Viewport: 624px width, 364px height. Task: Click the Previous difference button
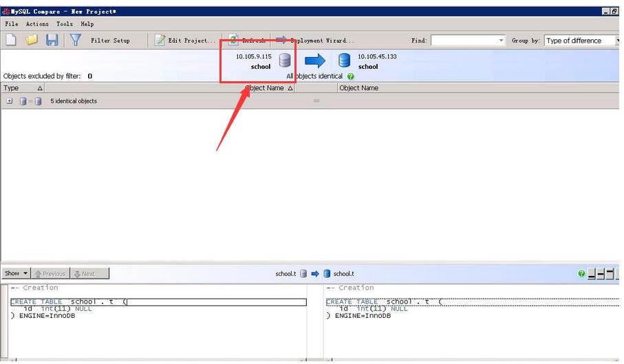(50, 273)
